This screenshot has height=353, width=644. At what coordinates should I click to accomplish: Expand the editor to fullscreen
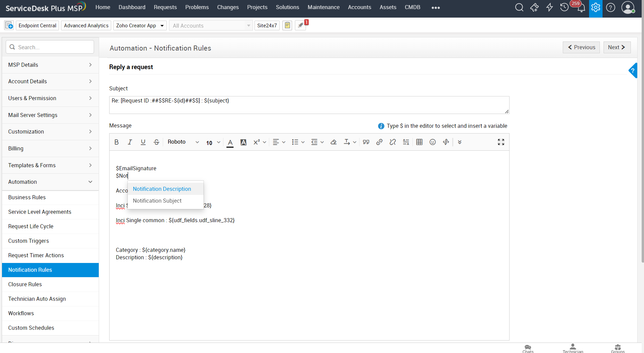click(501, 142)
